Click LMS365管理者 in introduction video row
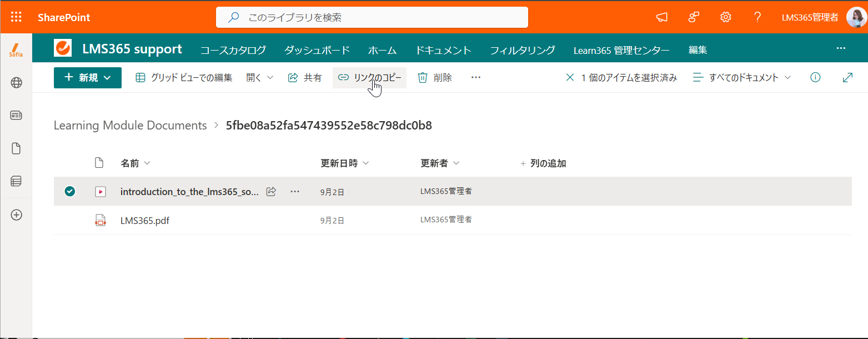The image size is (868, 339). click(446, 191)
